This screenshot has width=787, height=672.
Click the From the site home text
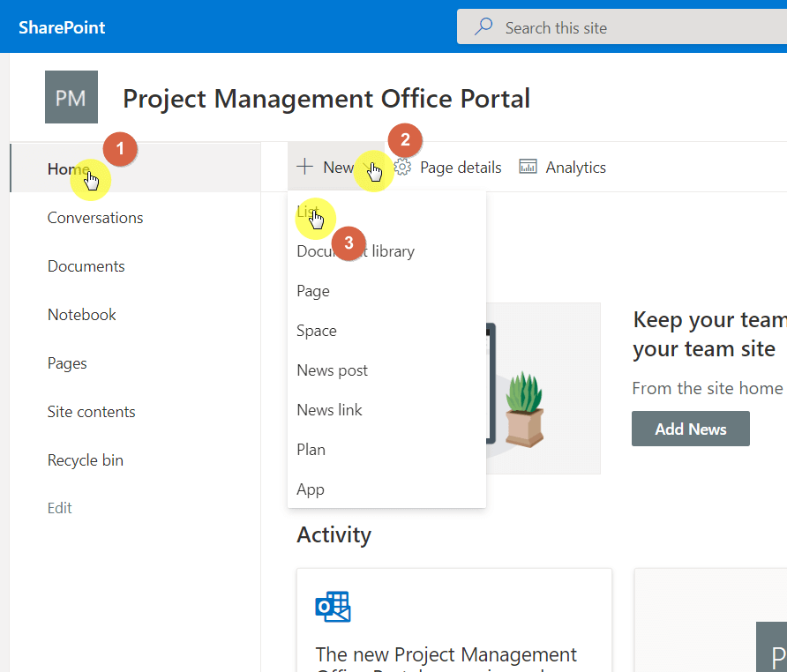tap(708, 388)
